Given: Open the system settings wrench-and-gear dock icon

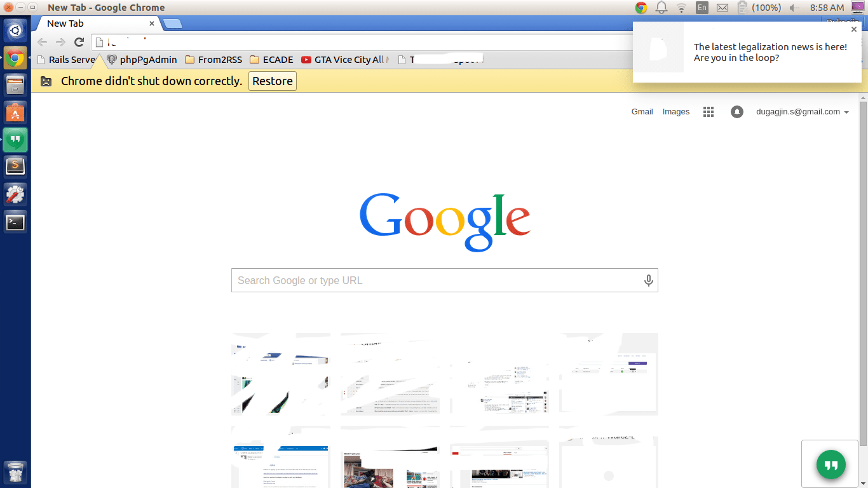Looking at the screenshot, I should click(x=15, y=194).
